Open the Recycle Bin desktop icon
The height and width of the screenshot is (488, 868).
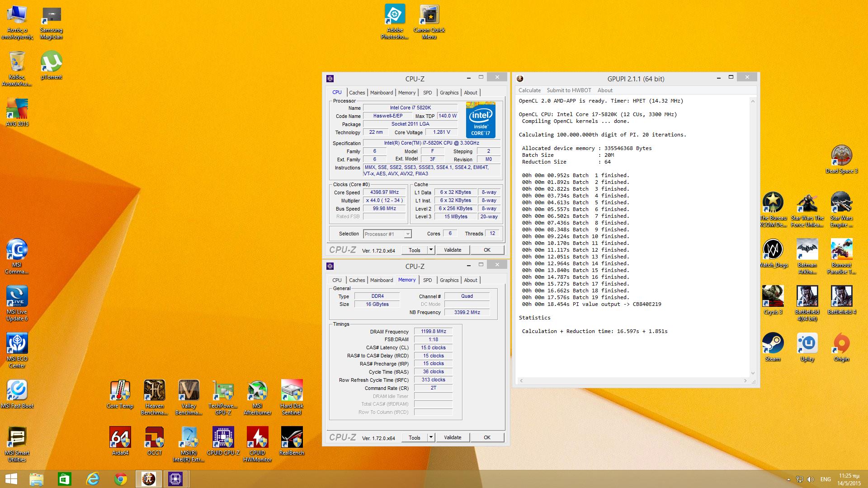(17, 69)
